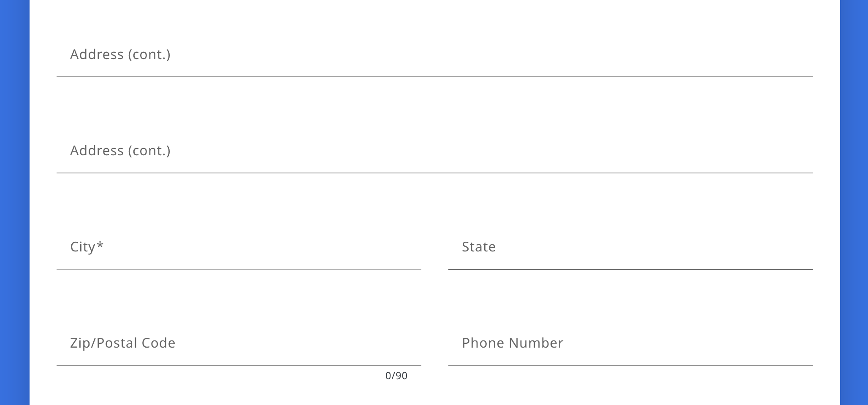Click the dark underline beneath State
Screen dimensions: 868x405
(630, 269)
